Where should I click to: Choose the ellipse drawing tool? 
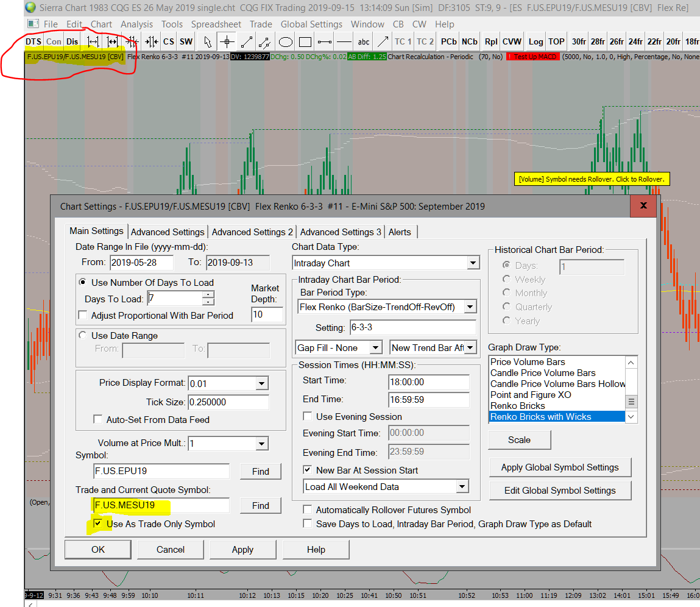click(x=285, y=41)
